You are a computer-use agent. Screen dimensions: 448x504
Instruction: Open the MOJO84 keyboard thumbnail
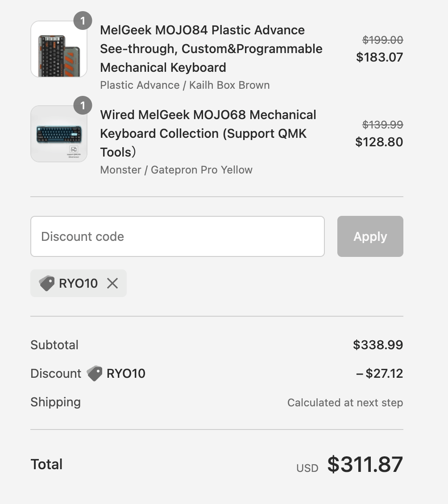point(58,49)
